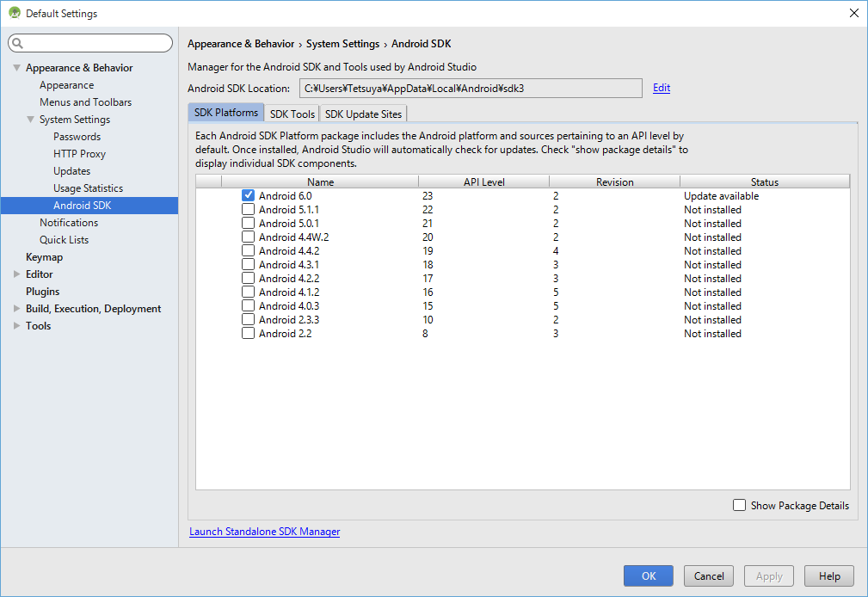Launch Standalone SDK Manager link
This screenshot has width=868, height=597.
[x=265, y=531]
